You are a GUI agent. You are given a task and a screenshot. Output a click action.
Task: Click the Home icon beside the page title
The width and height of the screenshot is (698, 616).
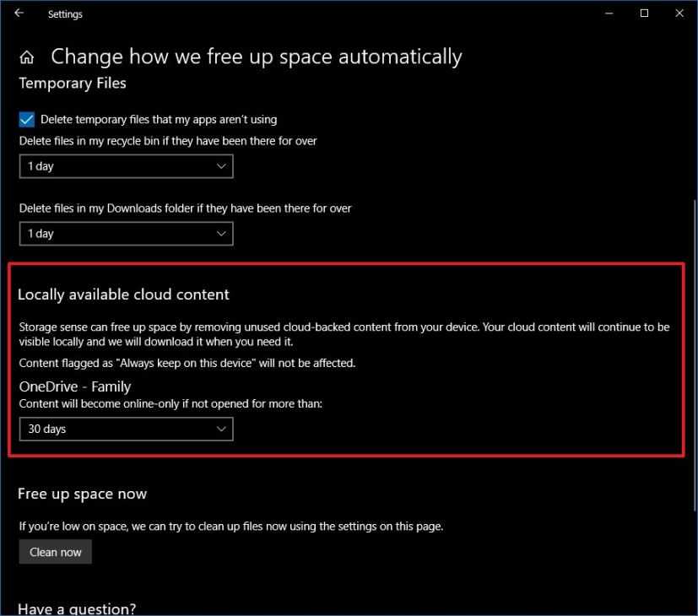[27, 57]
